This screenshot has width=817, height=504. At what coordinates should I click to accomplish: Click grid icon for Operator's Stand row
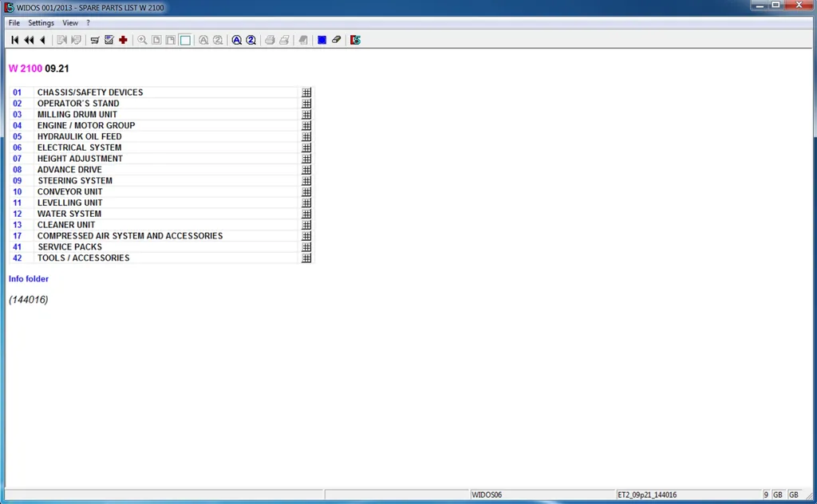[306, 104]
